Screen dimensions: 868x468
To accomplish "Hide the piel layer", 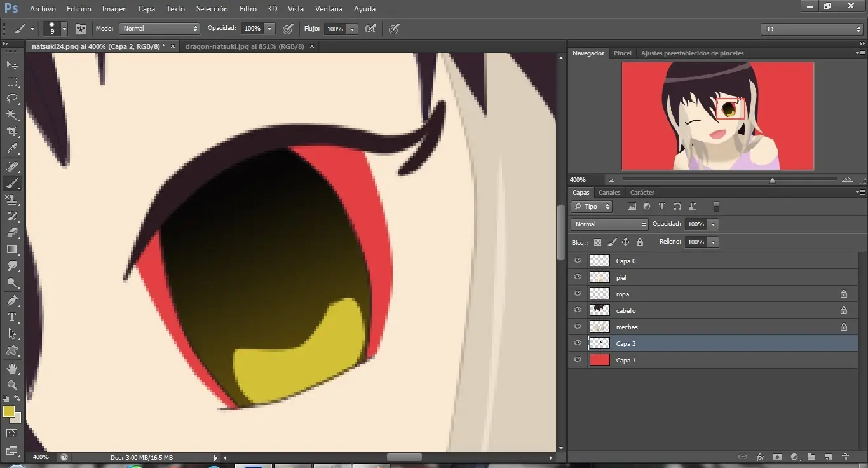I will pyautogui.click(x=578, y=277).
